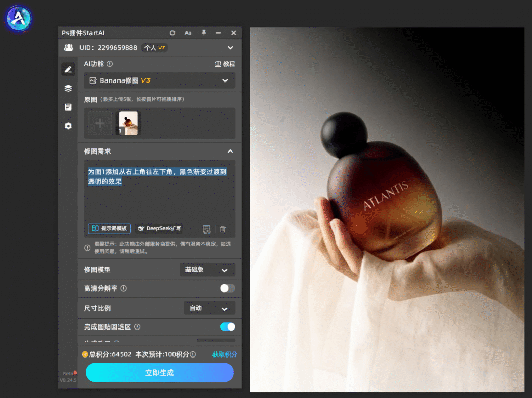Click the perfume bottle preview image
The height and width of the screenshot is (398, 532).
click(387, 210)
